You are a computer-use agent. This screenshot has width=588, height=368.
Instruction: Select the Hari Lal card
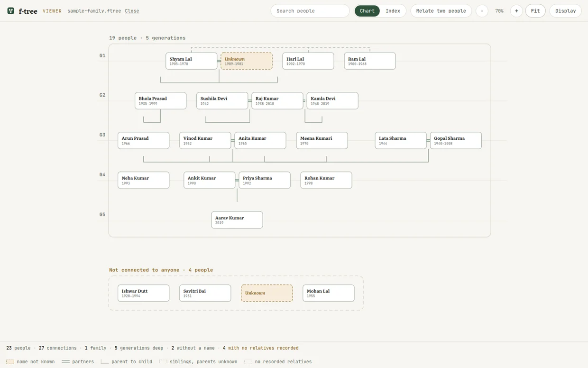[x=308, y=61]
